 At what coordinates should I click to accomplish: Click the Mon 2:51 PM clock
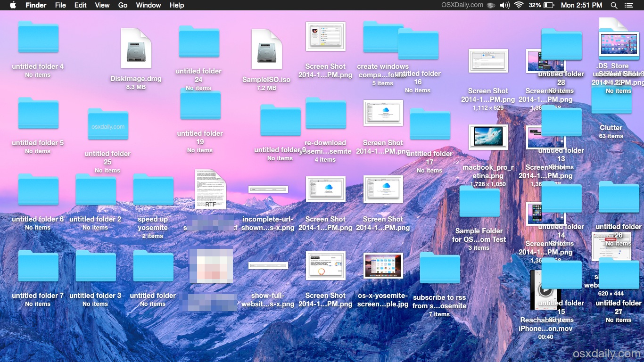[581, 5]
